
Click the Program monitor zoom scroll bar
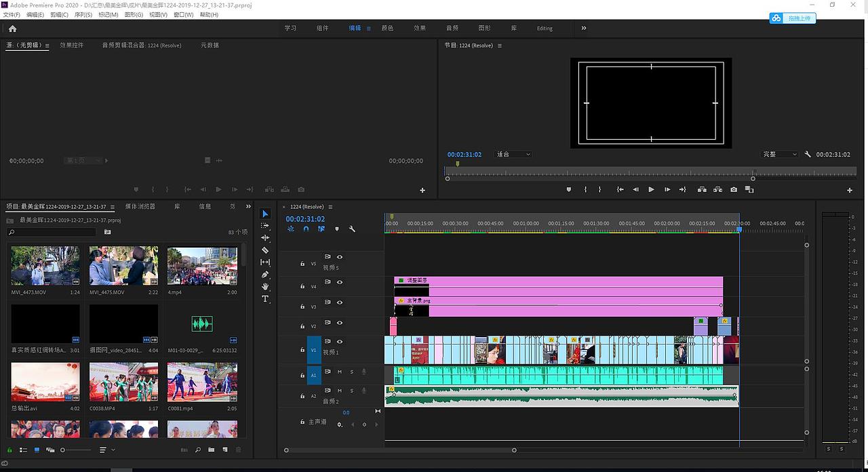tap(599, 178)
